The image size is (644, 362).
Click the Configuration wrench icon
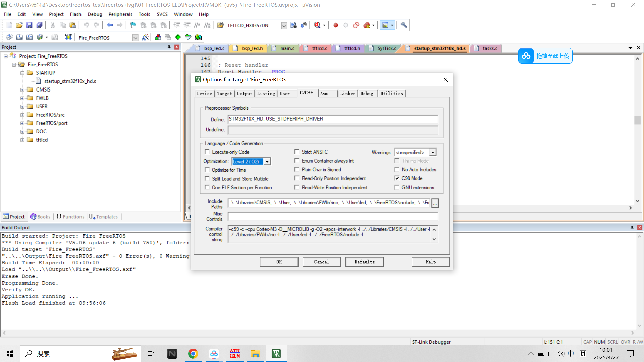coord(404,25)
